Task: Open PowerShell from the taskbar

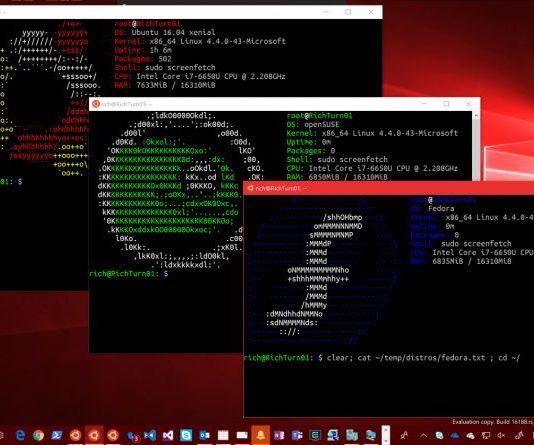Action: click(x=57, y=435)
